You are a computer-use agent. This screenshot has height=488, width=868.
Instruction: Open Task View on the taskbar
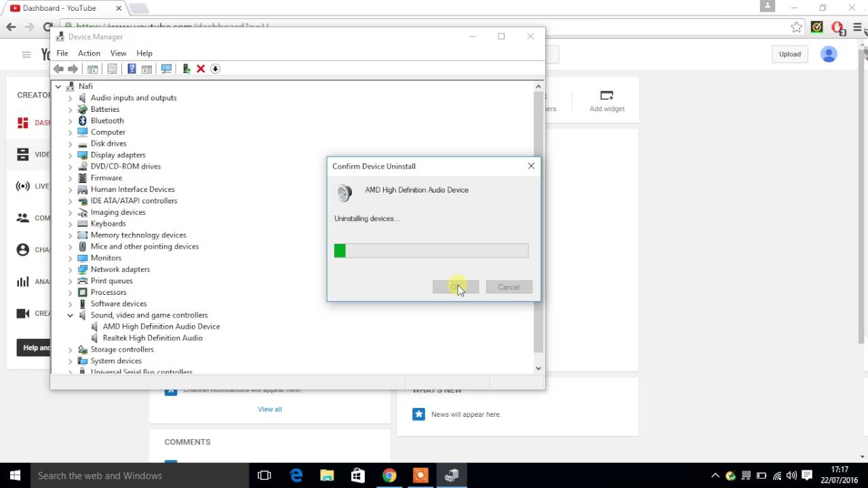coord(264,476)
